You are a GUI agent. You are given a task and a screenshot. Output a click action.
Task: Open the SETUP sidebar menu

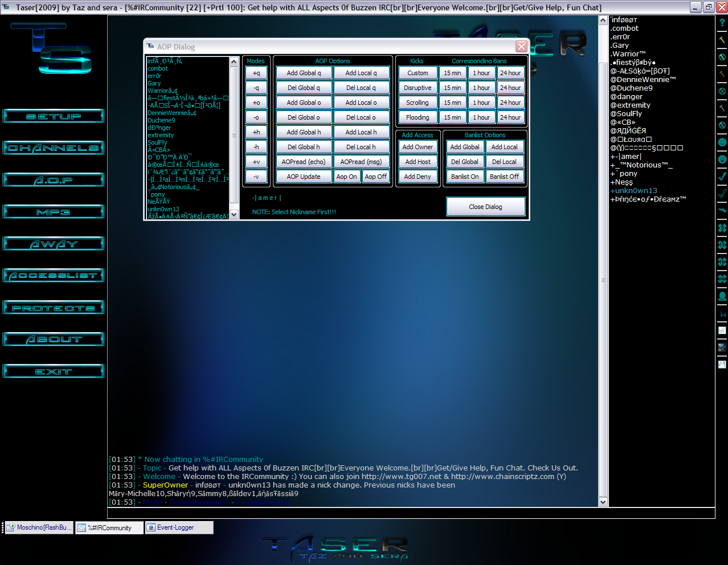pos(54,116)
